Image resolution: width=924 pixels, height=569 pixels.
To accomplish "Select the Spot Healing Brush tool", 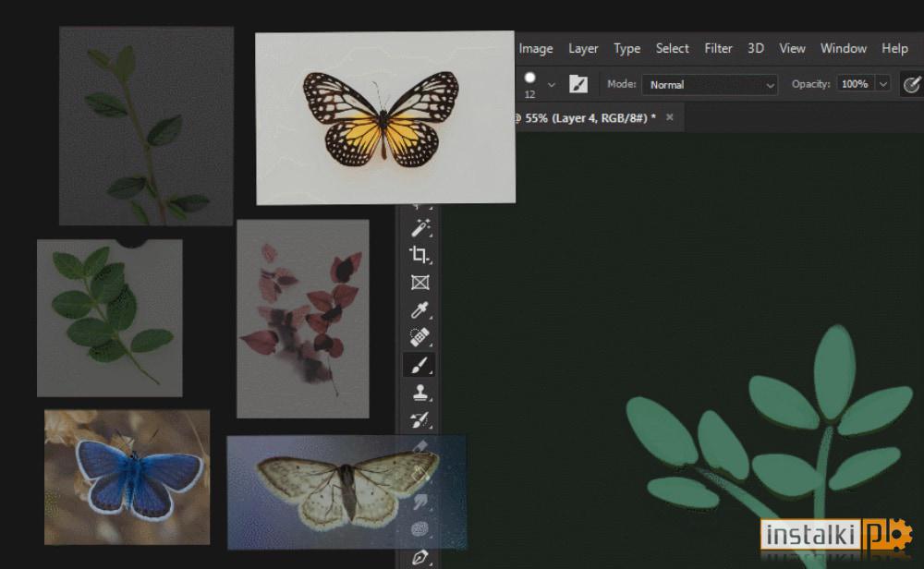I will [419, 337].
